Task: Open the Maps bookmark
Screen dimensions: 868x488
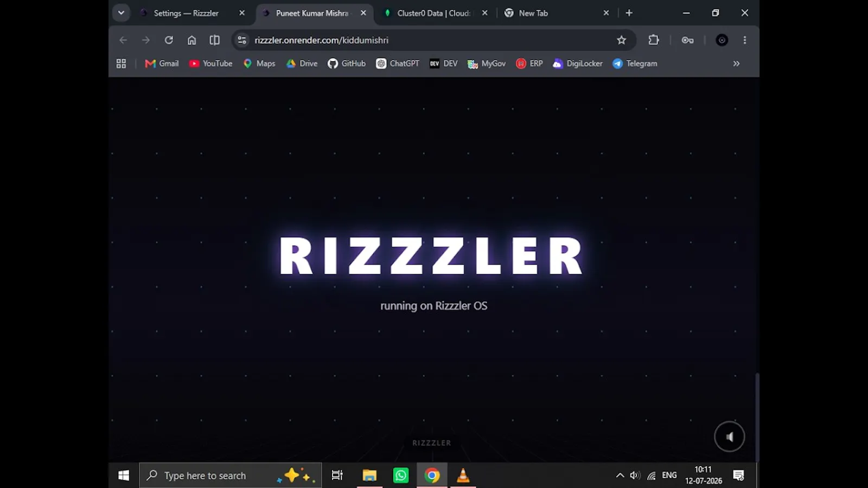Action: click(259, 63)
